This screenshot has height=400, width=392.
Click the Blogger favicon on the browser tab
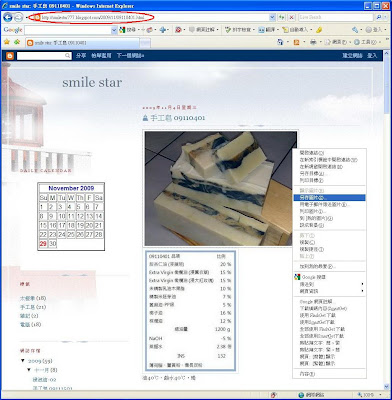[x=30, y=43]
